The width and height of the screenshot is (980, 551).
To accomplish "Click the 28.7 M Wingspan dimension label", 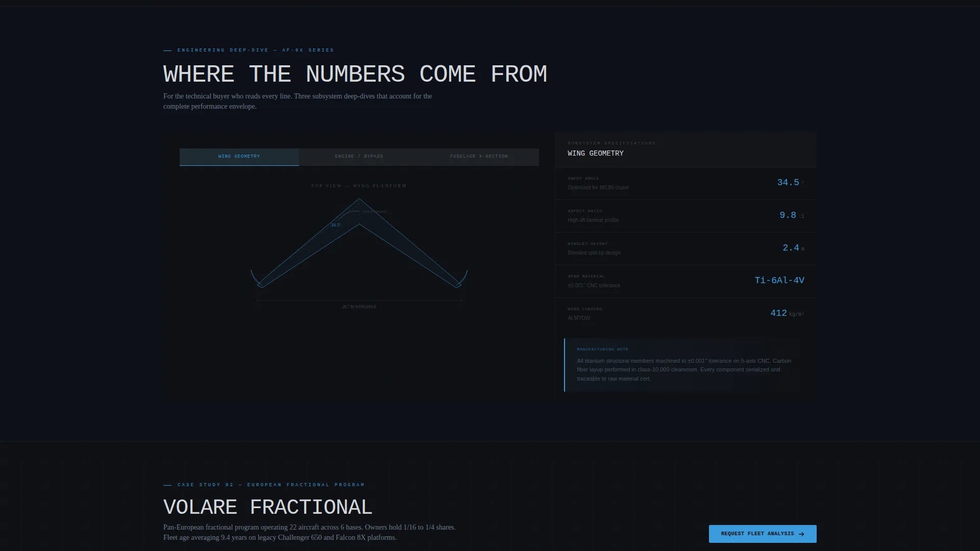I will pos(359,307).
